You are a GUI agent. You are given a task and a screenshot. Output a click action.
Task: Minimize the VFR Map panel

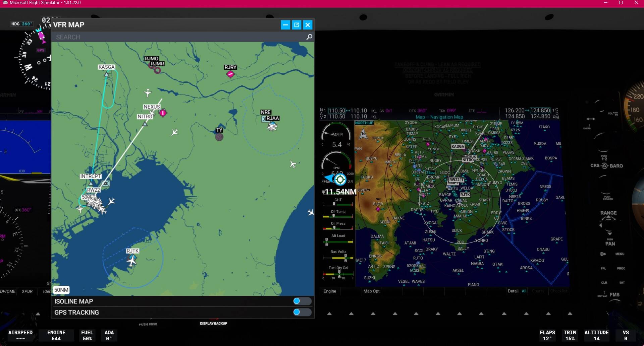285,25
